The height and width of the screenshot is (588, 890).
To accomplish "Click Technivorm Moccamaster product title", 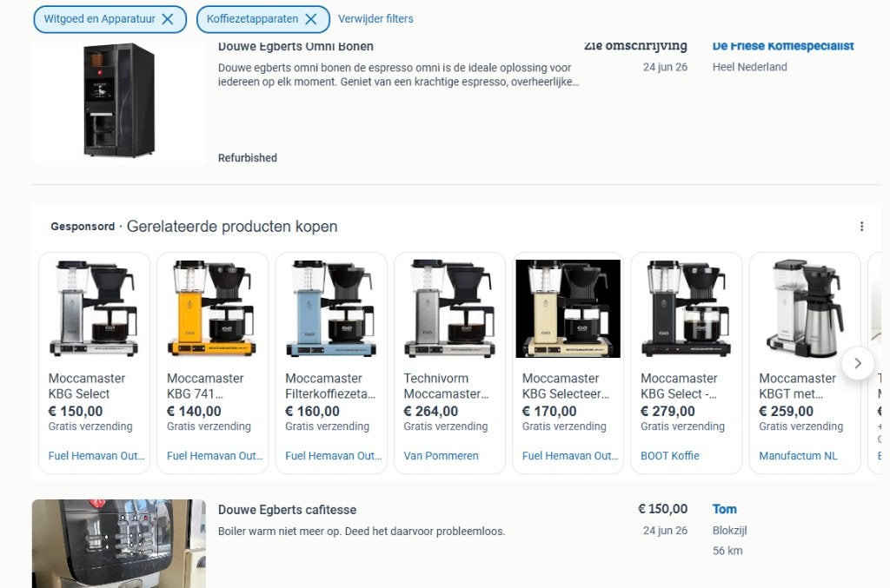I will (446, 386).
